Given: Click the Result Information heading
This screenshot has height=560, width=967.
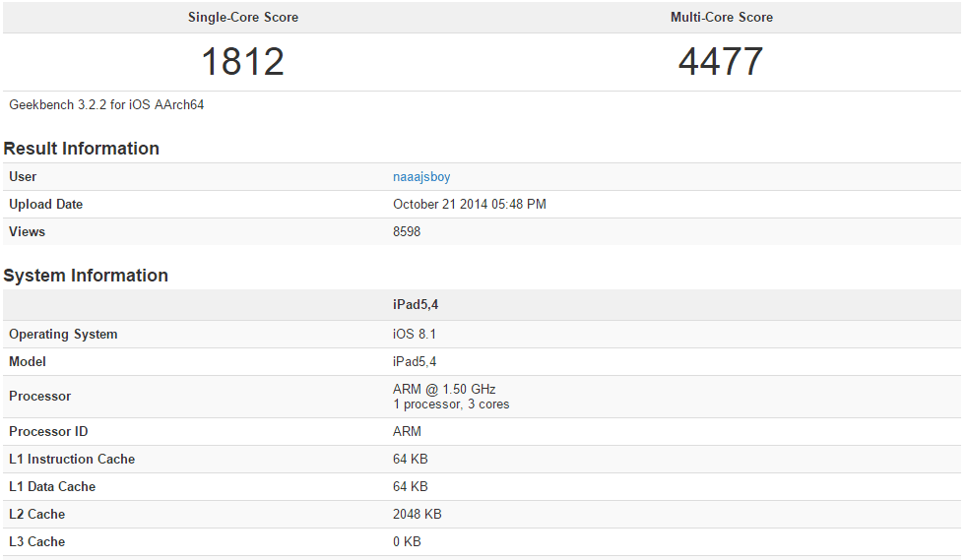Looking at the screenshot, I should [82, 149].
